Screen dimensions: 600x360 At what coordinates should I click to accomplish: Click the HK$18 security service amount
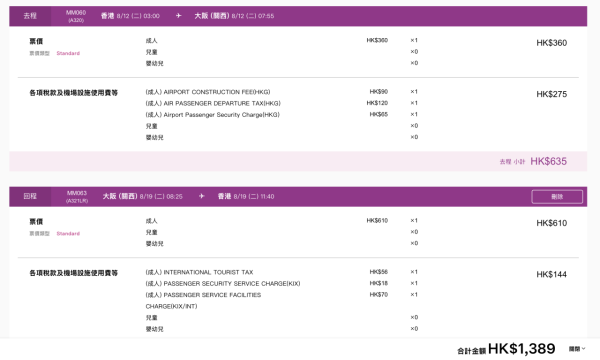click(378, 283)
